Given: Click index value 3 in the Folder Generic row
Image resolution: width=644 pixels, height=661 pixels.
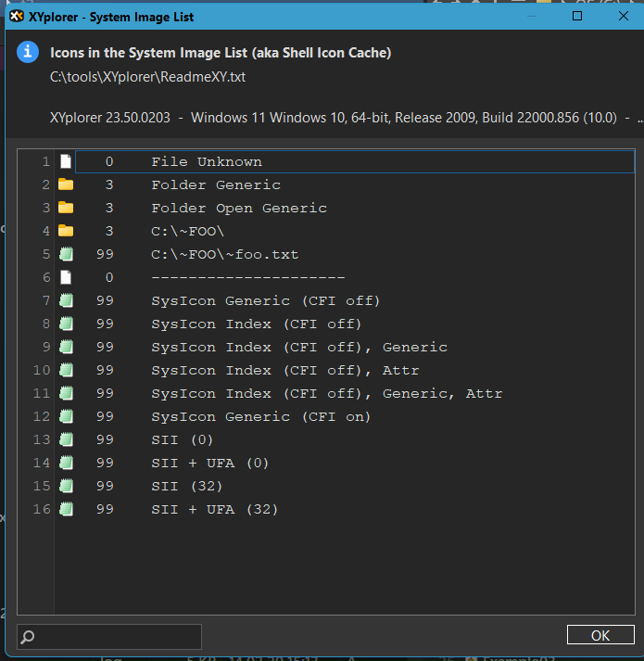Looking at the screenshot, I should click(109, 184).
